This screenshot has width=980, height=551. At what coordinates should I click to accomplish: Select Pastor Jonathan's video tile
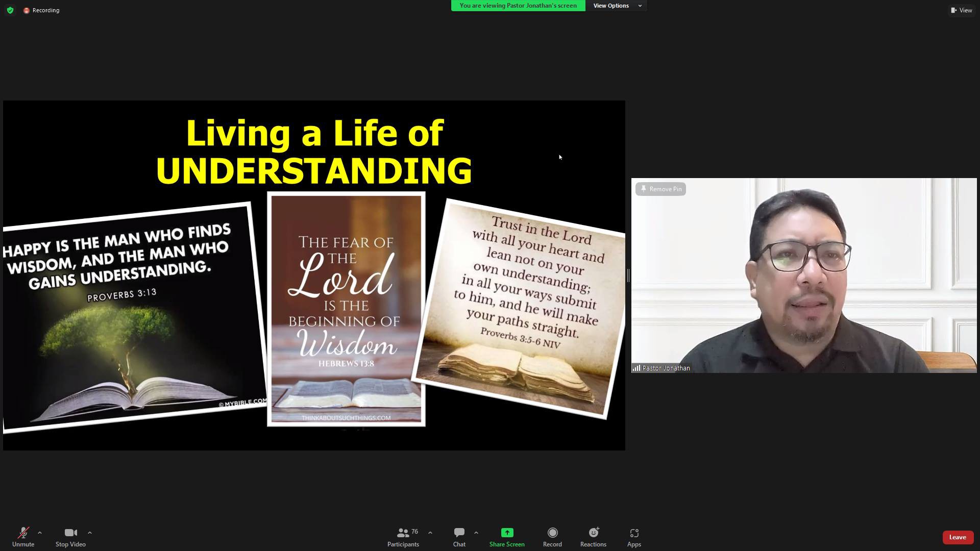coord(804,275)
